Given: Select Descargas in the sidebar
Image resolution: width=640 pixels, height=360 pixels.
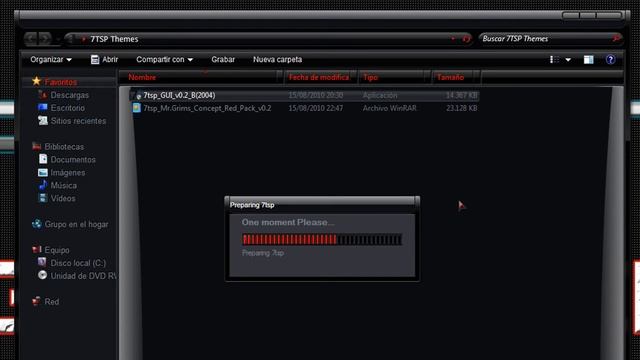Looking at the screenshot, I should click(x=69, y=95).
